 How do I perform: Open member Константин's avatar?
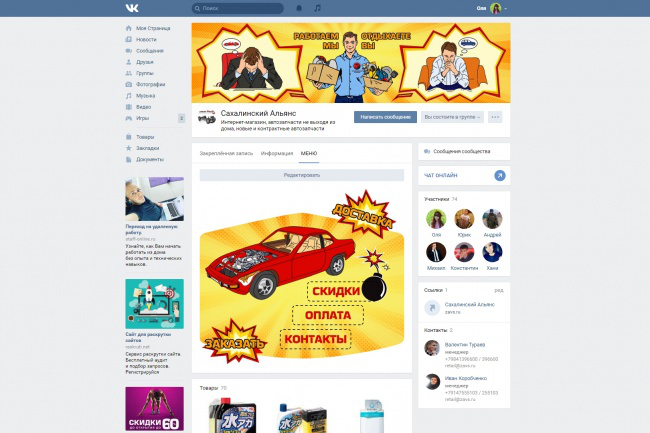tap(464, 252)
